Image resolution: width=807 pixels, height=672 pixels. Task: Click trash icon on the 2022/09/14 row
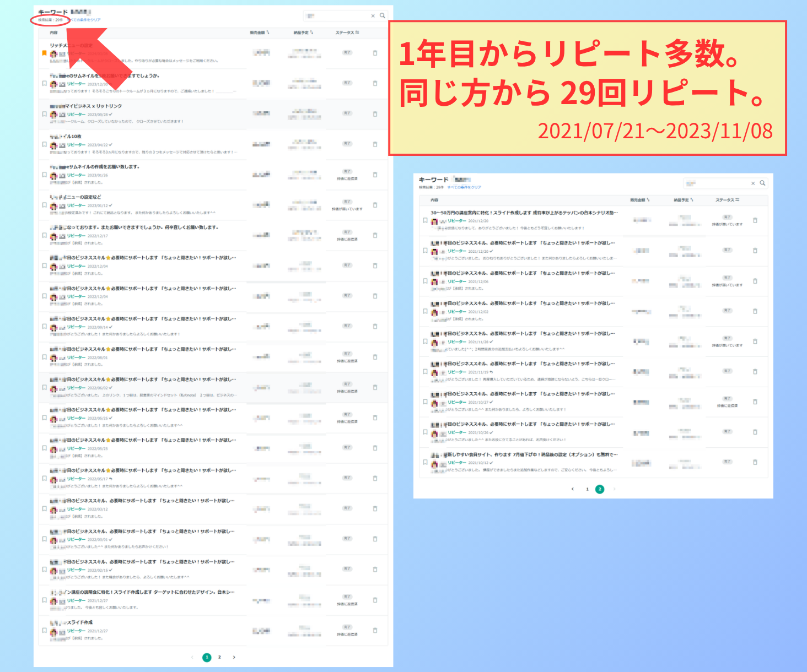tap(375, 327)
